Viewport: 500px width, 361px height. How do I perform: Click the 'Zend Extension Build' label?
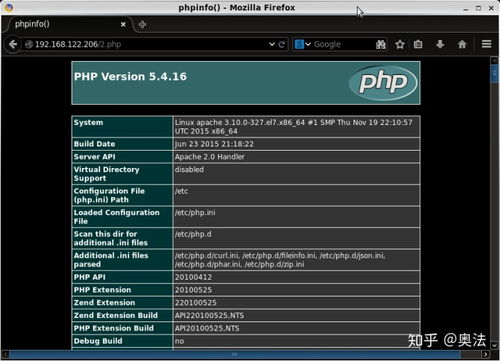(116, 315)
